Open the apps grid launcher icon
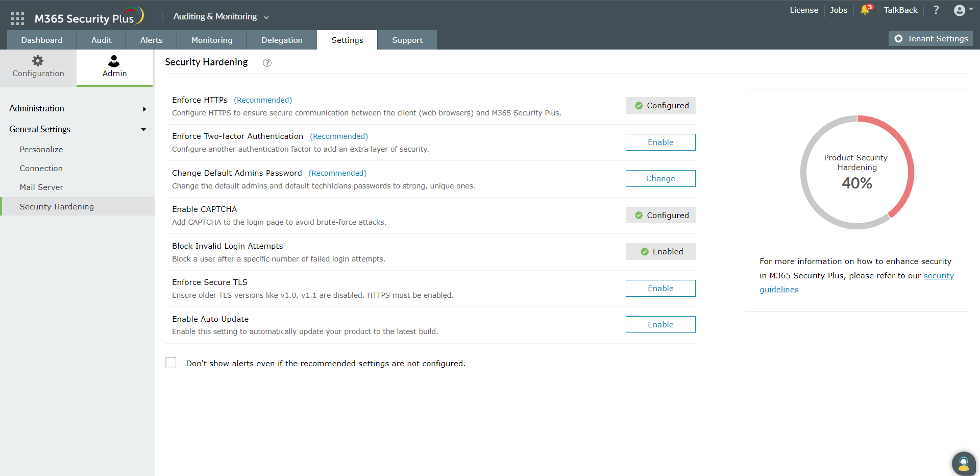The image size is (980, 476). pyautogui.click(x=17, y=18)
